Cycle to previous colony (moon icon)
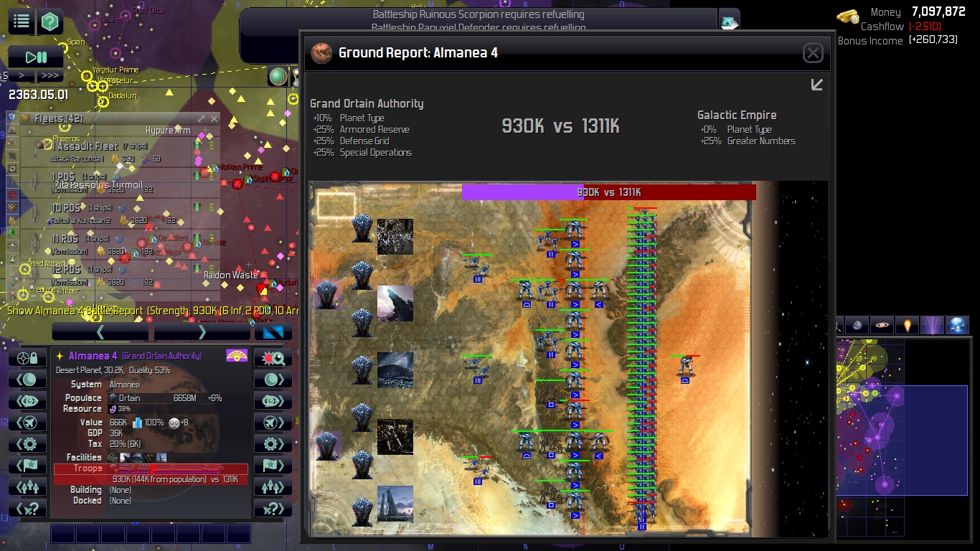 coord(27,379)
